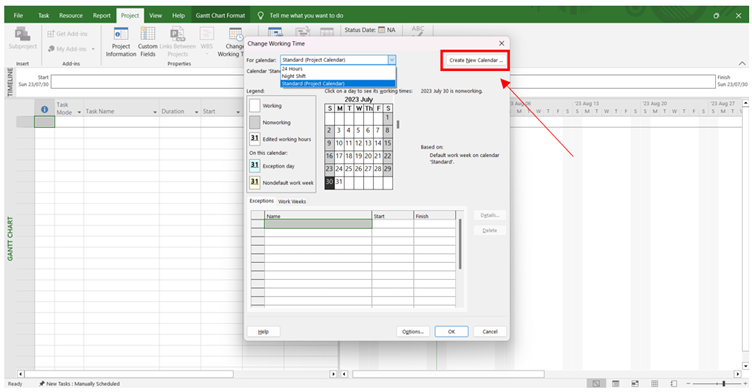The height and width of the screenshot is (392, 752).
Task: Click the zoom out minus icon
Action: 688,383
